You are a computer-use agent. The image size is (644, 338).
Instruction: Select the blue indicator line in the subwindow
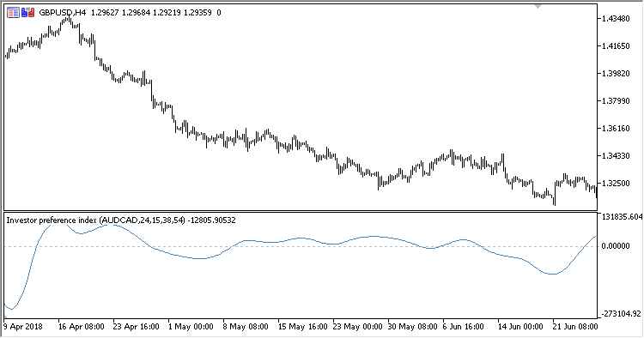300,238
